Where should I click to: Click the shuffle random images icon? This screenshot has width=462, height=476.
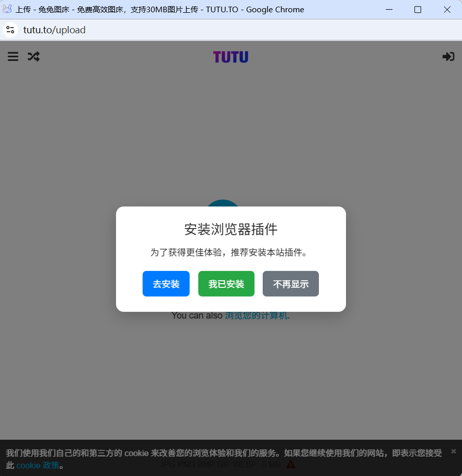pyautogui.click(x=33, y=57)
